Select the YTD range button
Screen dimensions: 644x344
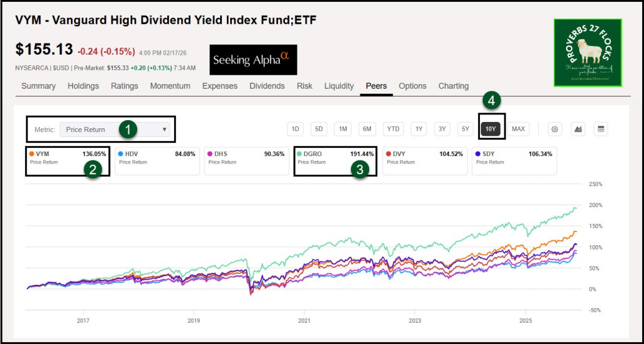[393, 129]
